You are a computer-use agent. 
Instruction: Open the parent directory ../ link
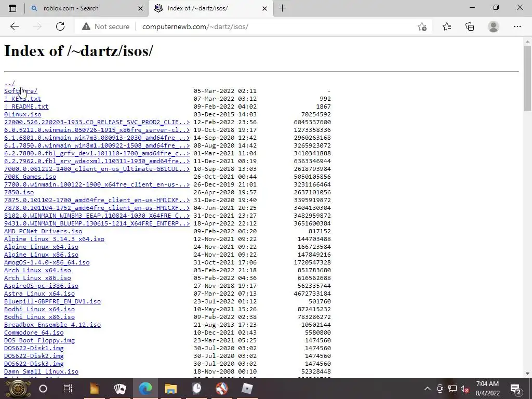point(9,83)
